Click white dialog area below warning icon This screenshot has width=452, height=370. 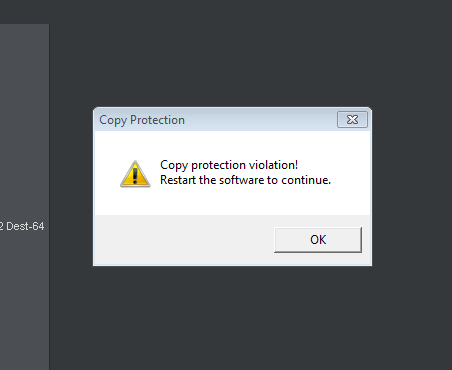tap(135, 201)
